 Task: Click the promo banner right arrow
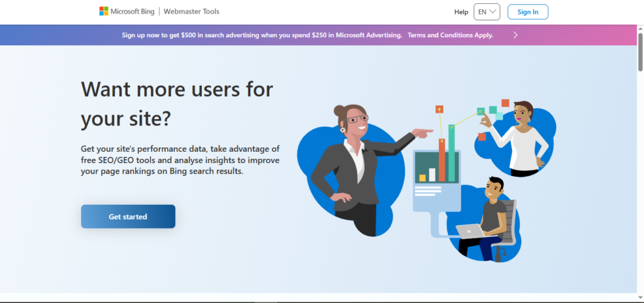pyautogui.click(x=516, y=35)
